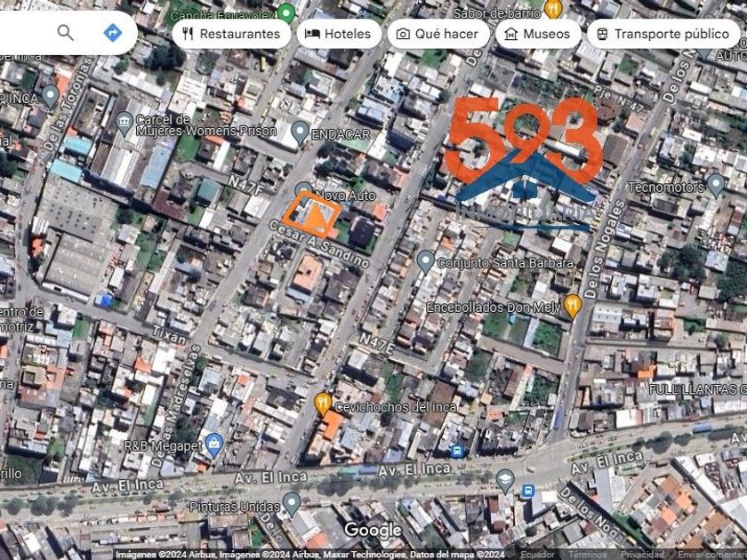This screenshot has width=747, height=560.
Task: Click the Tecnomotors location pin
Action: coord(716,185)
